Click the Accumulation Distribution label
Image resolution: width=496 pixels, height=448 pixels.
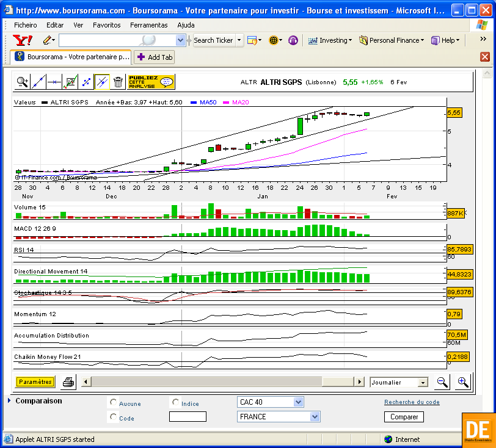[51, 336]
